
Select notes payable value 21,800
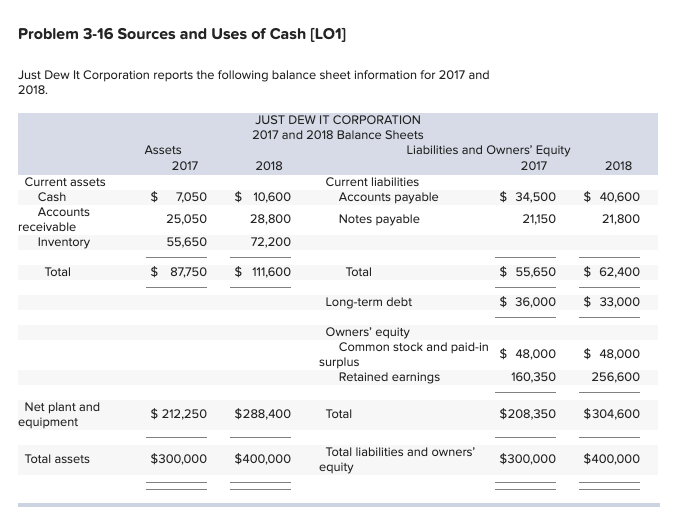[x=621, y=219]
